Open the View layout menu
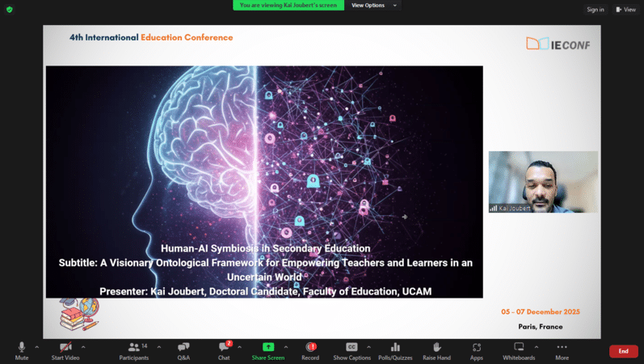Viewport: 644px width, 364px height. coord(625,10)
